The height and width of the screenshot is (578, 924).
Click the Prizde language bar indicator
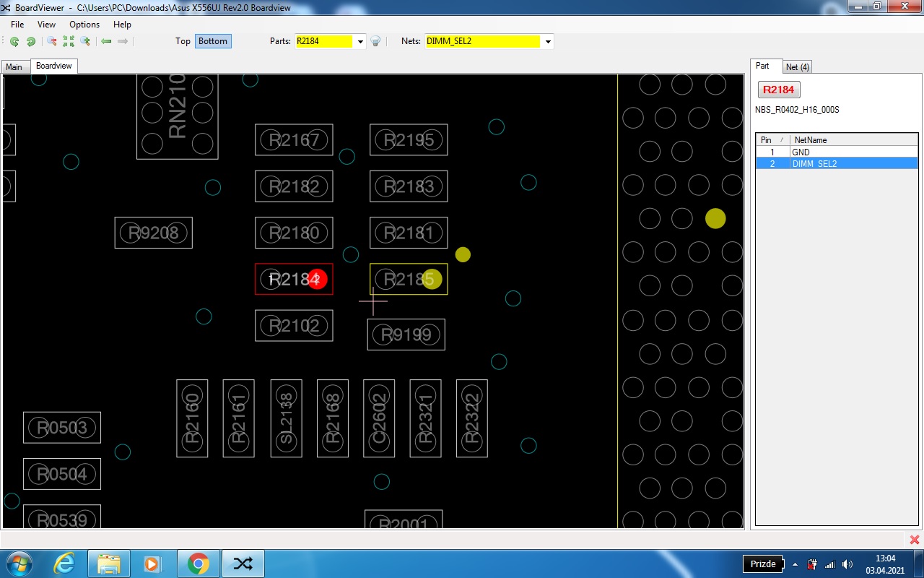tap(763, 564)
